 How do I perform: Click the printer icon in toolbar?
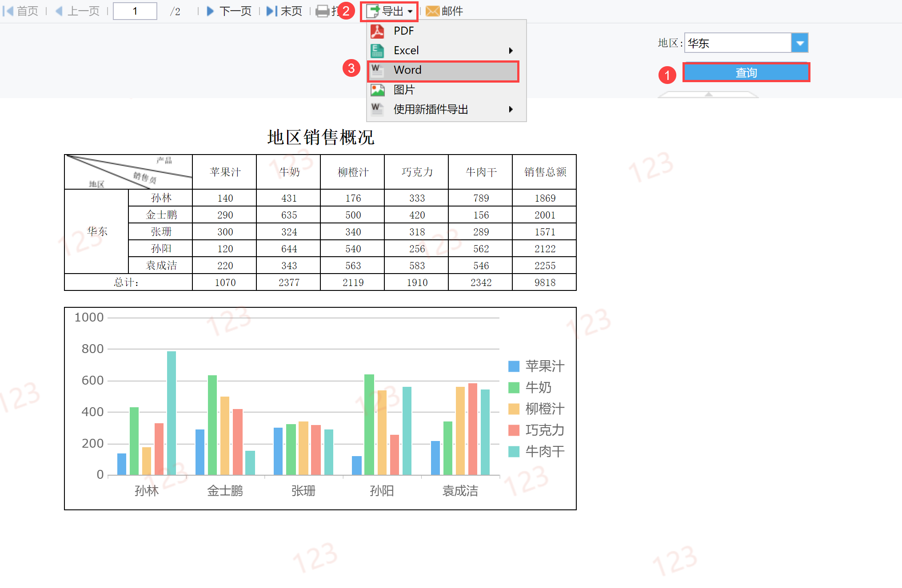click(x=323, y=11)
